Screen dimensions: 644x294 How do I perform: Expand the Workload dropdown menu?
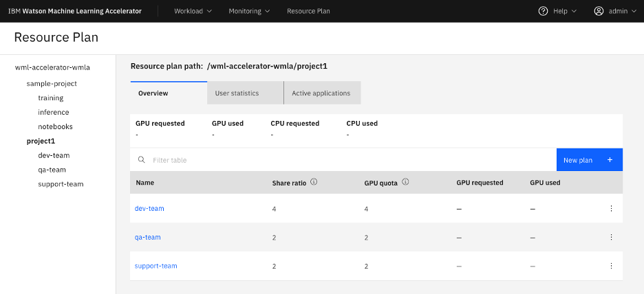coord(193,11)
